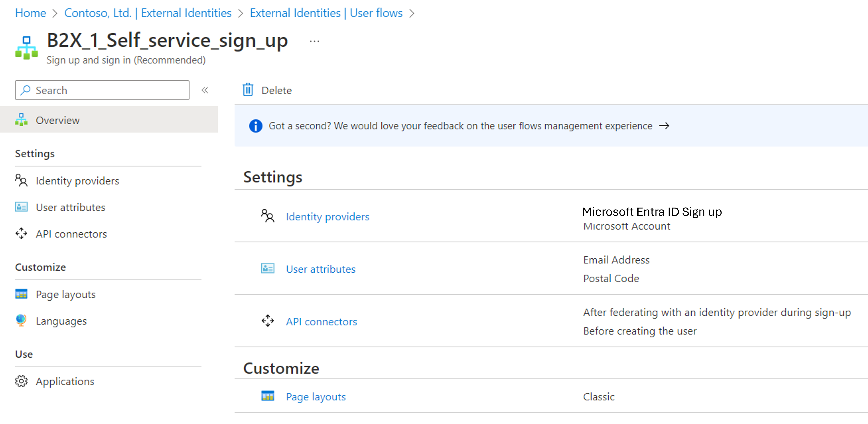This screenshot has width=868, height=424.
Task: Click the user flow icon beside the B2X_1_Self_service_sign_up title
Action: point(27,48)
